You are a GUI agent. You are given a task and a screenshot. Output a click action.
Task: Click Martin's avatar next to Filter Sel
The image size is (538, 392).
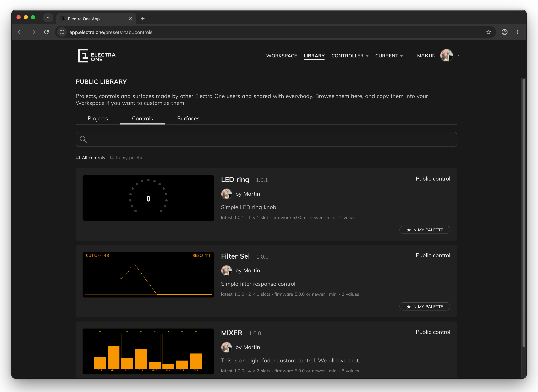coord(226,270)
